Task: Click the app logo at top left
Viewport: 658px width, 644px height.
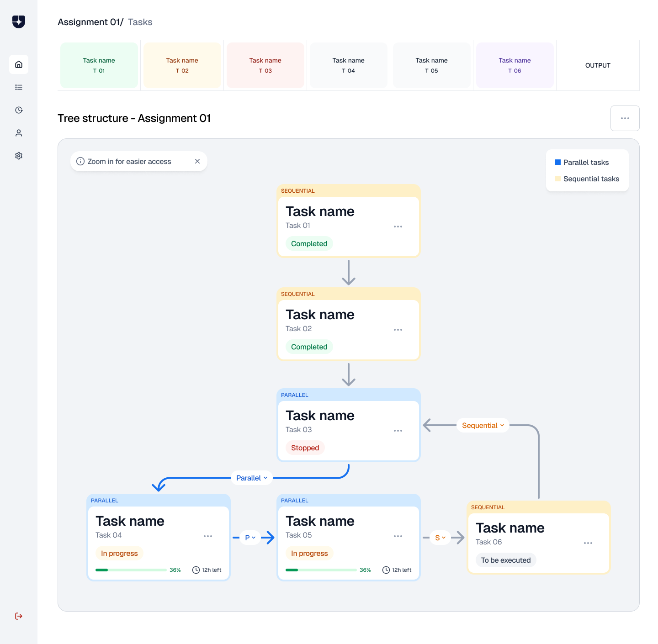Action: (19, 21)
